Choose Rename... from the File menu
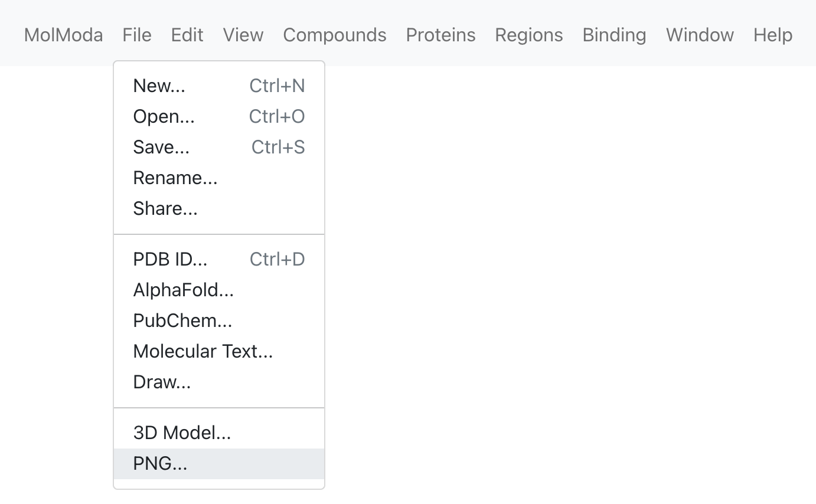Screen dimensions: 816x504 pyautogui.click(x=219, y=178)
